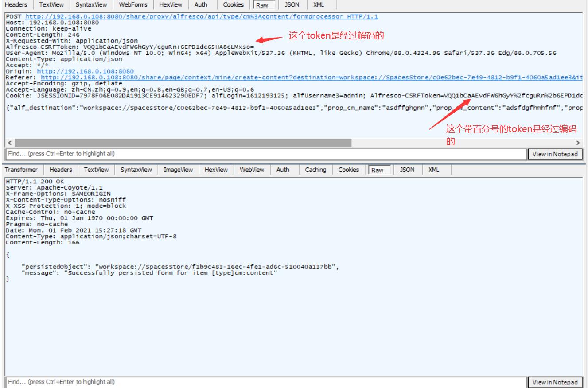
Task: Open the request HexView tab
Action: coord(171,5)
